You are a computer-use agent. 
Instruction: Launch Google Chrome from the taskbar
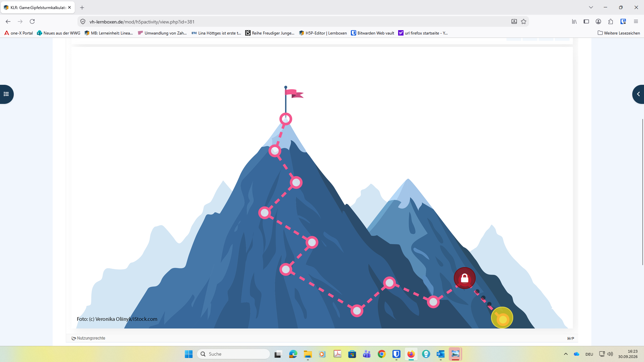(x=382, y=354)
